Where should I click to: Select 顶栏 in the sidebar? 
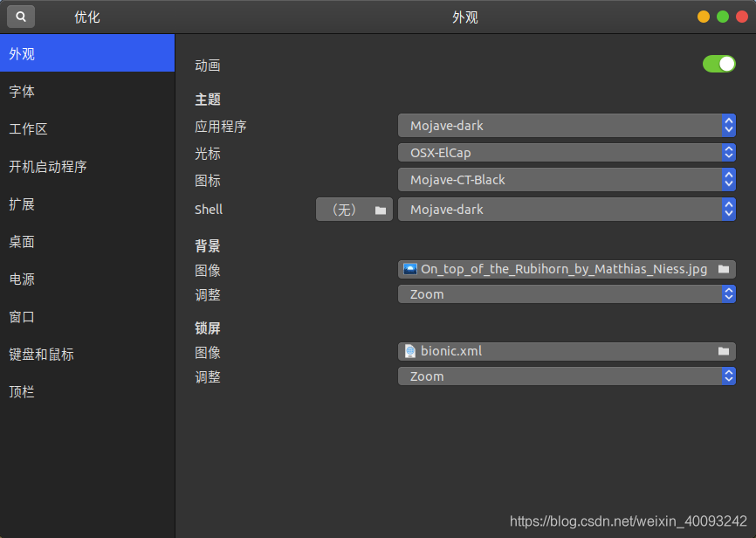[87, 392]
